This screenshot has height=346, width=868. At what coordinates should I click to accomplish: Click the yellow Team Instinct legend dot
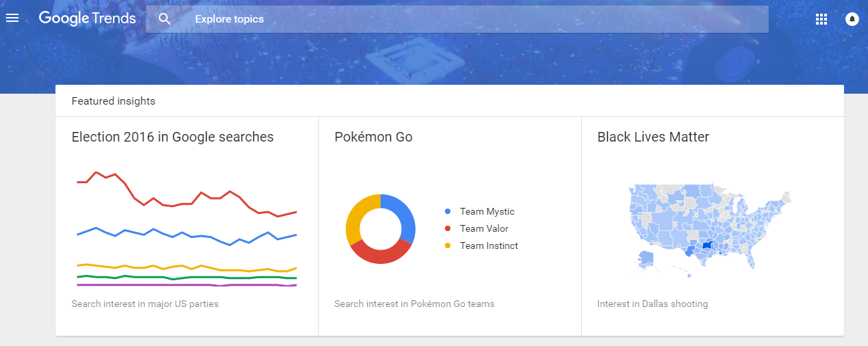tap(448, 246)
